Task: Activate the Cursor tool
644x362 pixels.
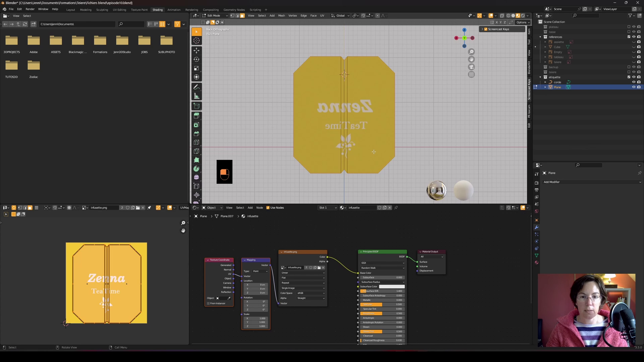Action: pyautogui.click(x=197, y=41)
